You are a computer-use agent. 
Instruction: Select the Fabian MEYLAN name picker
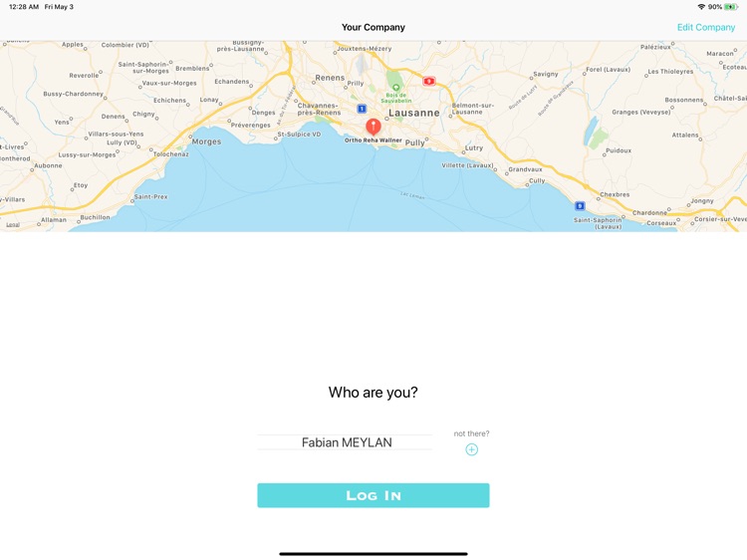point(345,442)
